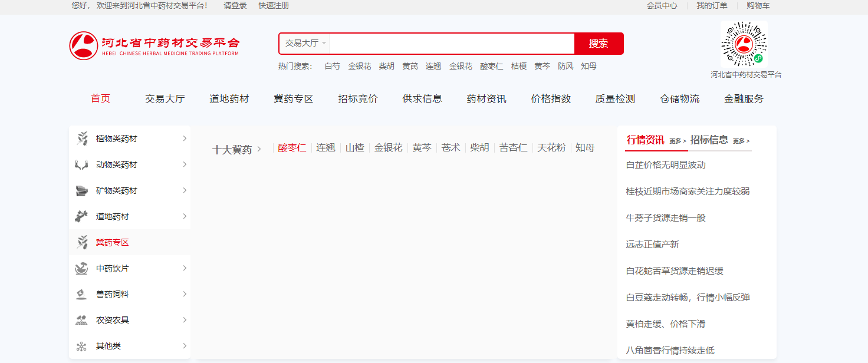Expand the 中药饮片 submenu arrow
Image resolution: width=868 pixels, height=363 pixels.
(x=185, y=268)
